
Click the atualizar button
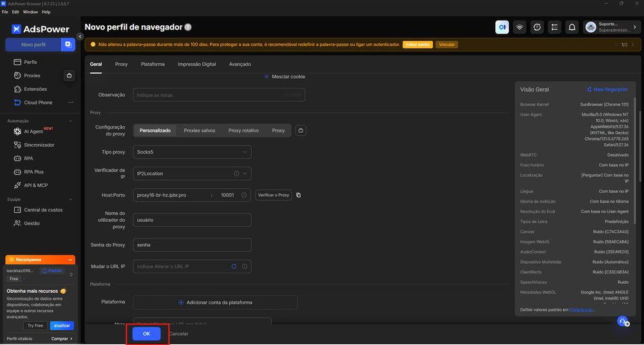click(x=62, y=326)
